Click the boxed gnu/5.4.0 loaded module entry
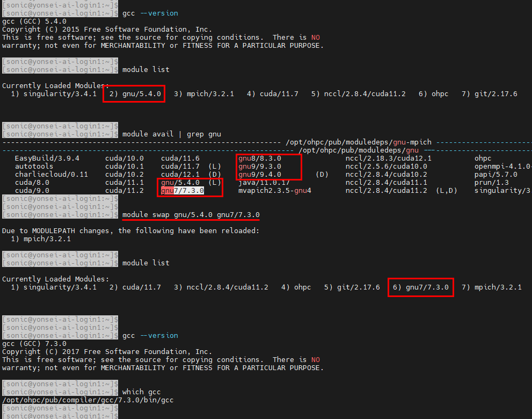 [134, 93]
